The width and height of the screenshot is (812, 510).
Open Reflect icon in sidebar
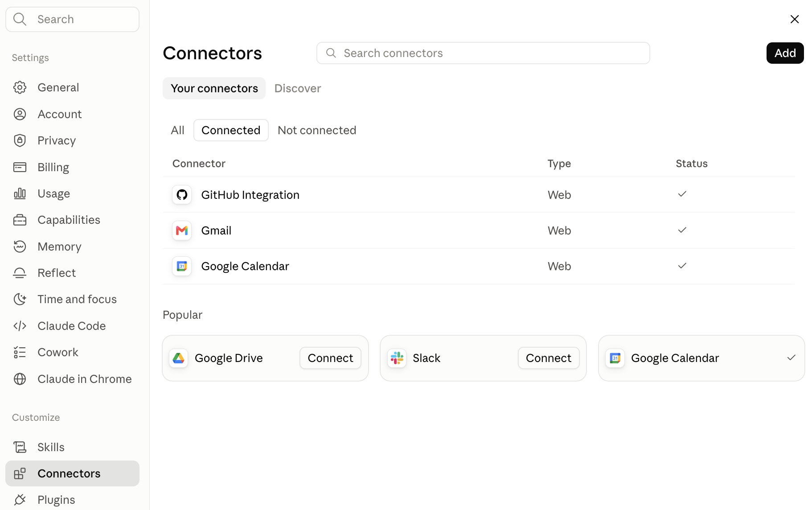click(20, 273)
